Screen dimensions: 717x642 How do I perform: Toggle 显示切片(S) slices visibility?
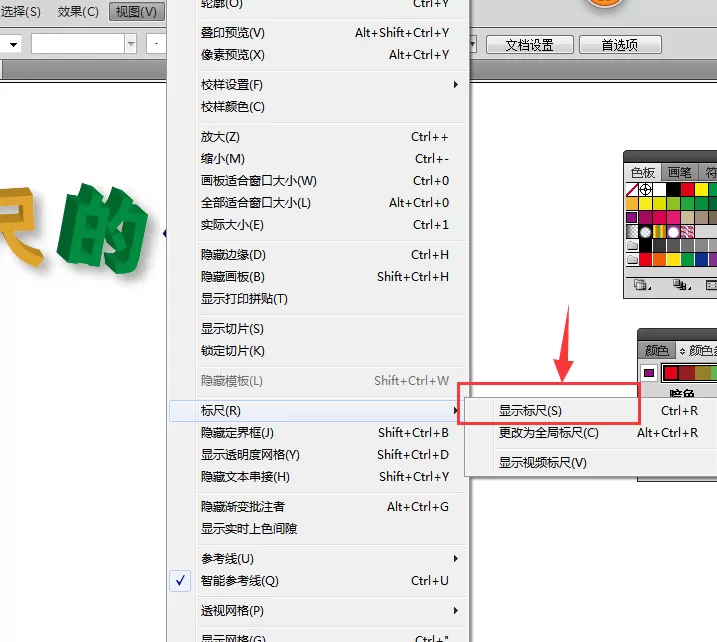(x=319, y=329)
